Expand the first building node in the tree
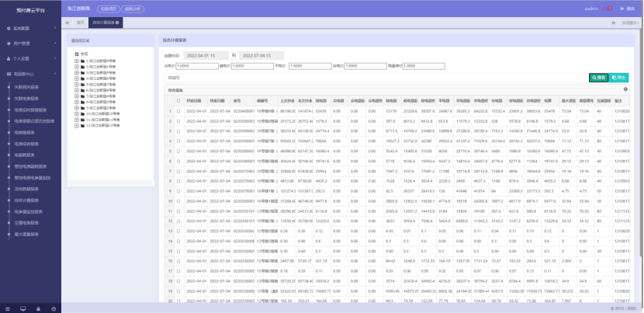The image size is (644, 313). (x=76, y=60)
